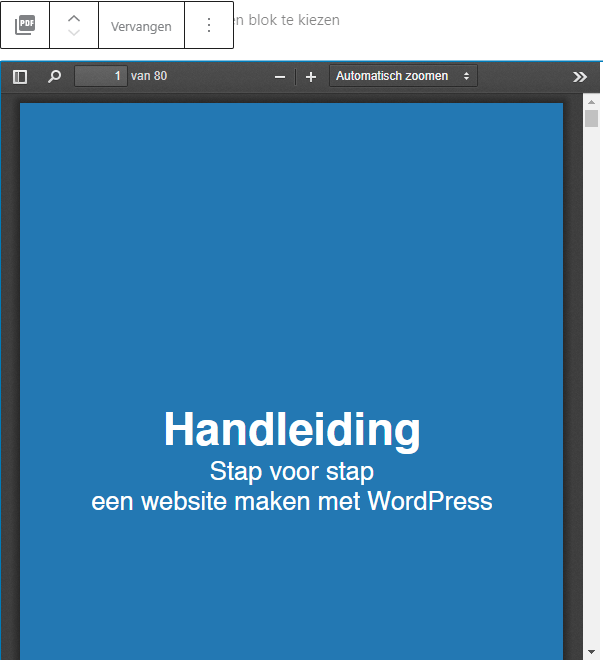Click the vertical scrollbar thumb
The width and height of the screenshot is (603, 660).
[591, 119]
